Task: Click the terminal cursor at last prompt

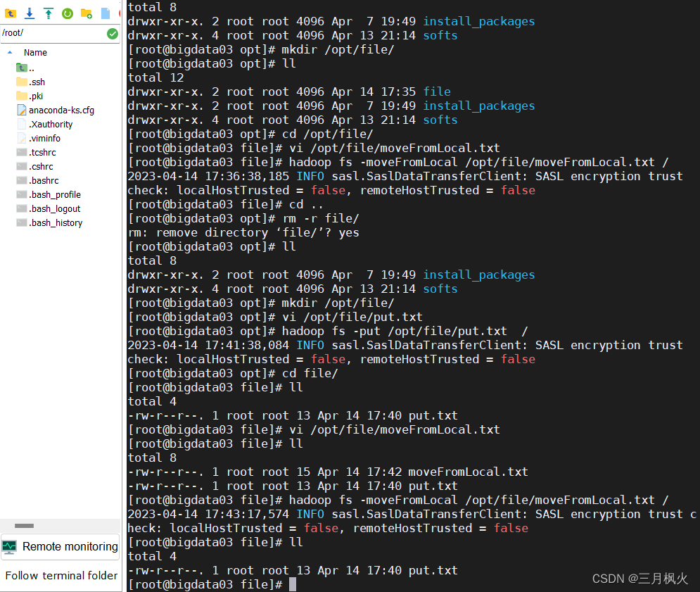Action: point(293,584)
